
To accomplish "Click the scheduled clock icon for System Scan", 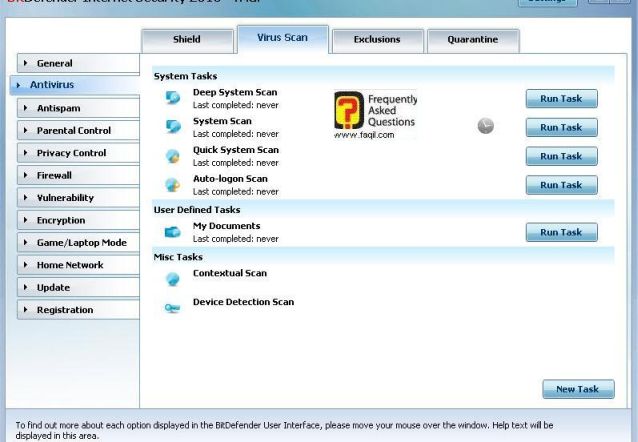I will (485, 126).
